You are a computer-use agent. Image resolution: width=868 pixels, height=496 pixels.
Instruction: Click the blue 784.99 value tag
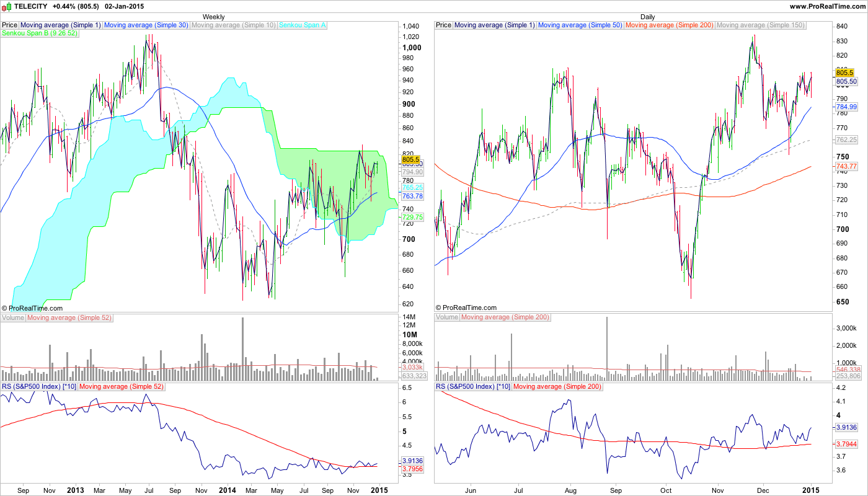pos(847,107)
